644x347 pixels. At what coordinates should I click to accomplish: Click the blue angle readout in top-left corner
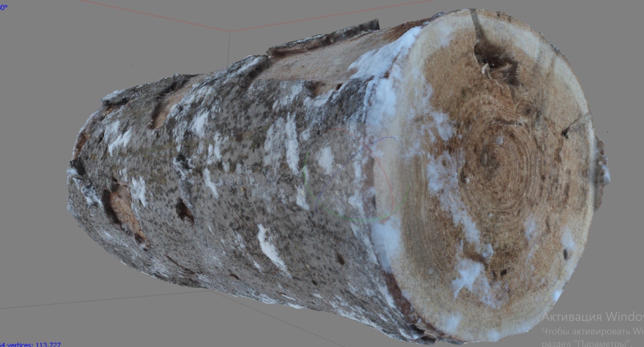(x=4, y=6)
